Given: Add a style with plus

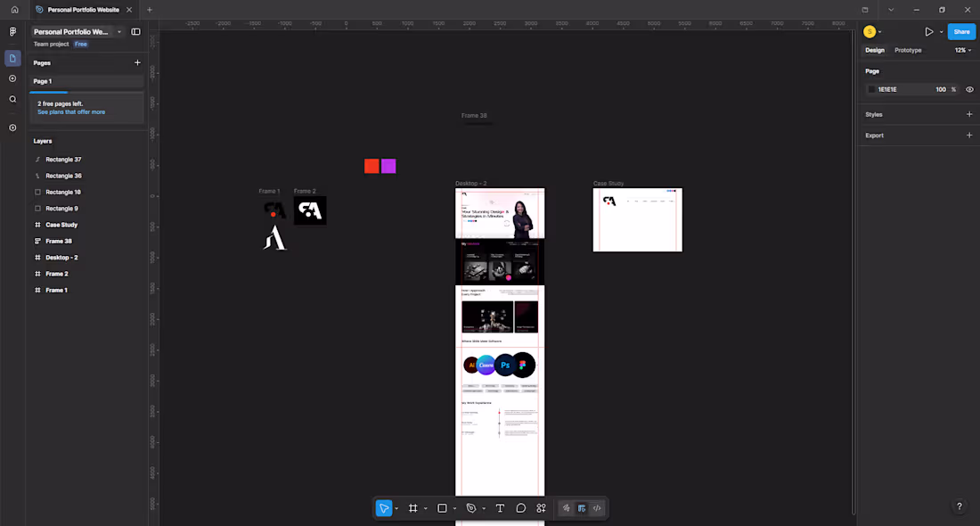Looking at the screenshot, I should (969, 114).
